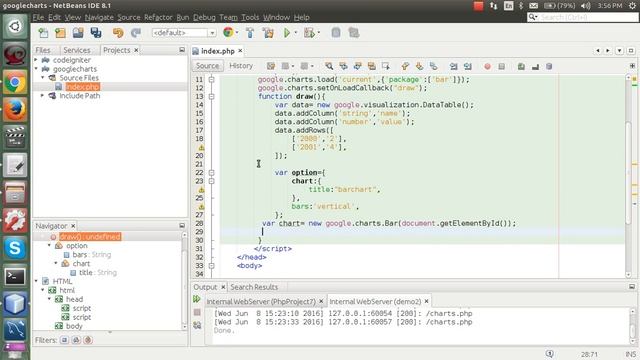Collapse the Source Files tree node

42,78
